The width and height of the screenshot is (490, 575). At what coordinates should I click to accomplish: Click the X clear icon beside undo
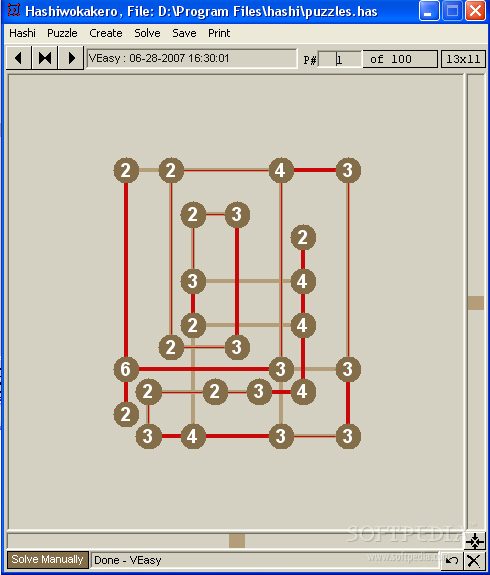474,560
